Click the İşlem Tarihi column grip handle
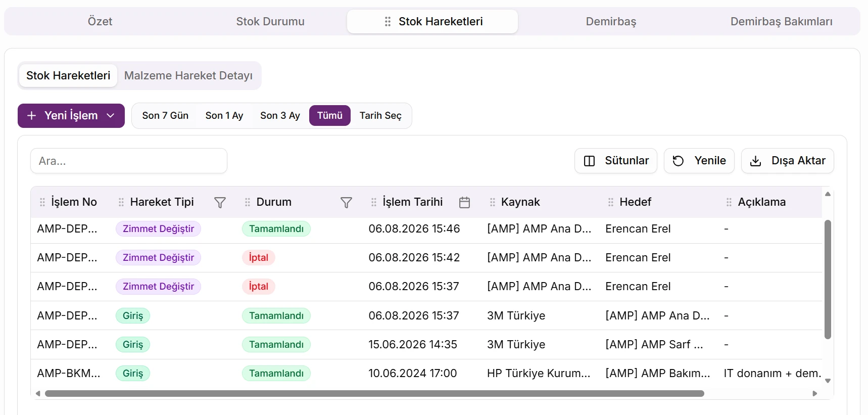 [374, 202]
